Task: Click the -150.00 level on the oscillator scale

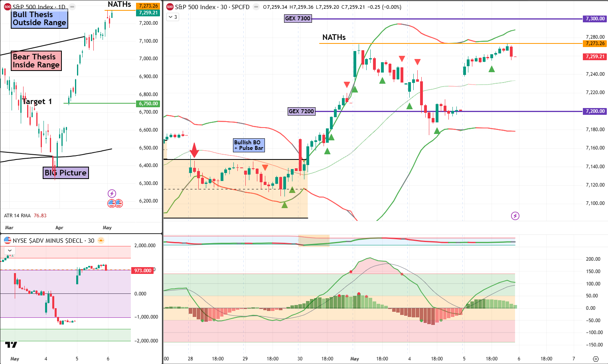Action: click(x=594, y=345)
